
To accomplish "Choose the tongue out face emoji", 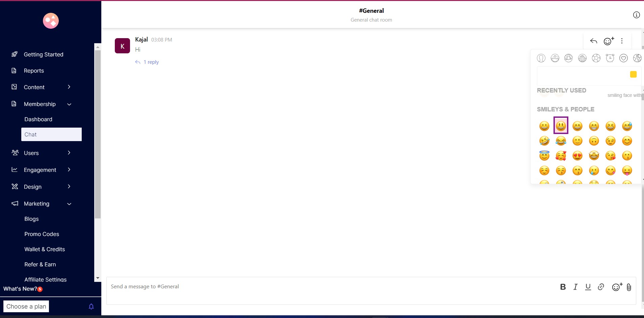I will 627,170.
